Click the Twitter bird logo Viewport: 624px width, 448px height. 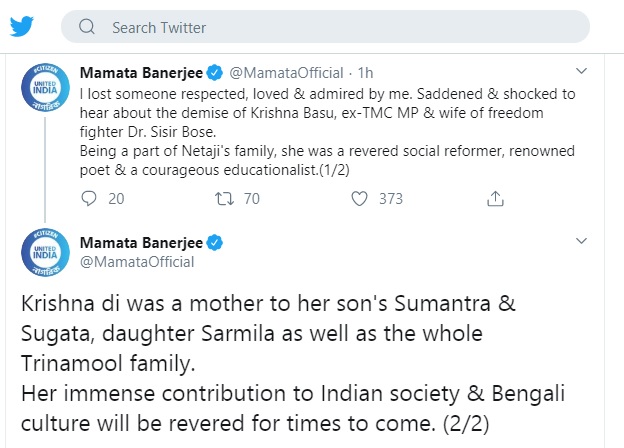coord(21,26)
